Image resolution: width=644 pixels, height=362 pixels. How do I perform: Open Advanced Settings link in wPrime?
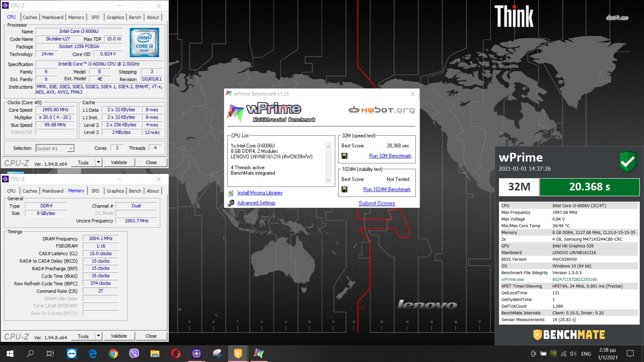tap(256, 203)
